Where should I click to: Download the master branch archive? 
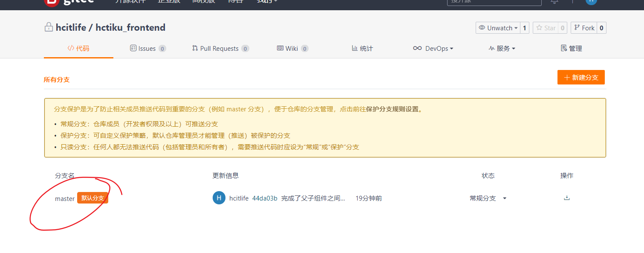pos(566,198)
